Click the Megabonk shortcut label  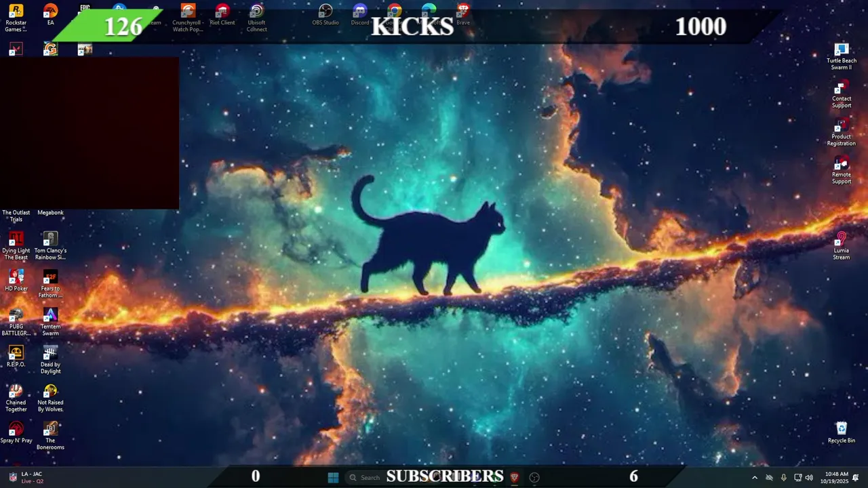tap(50, 213)
